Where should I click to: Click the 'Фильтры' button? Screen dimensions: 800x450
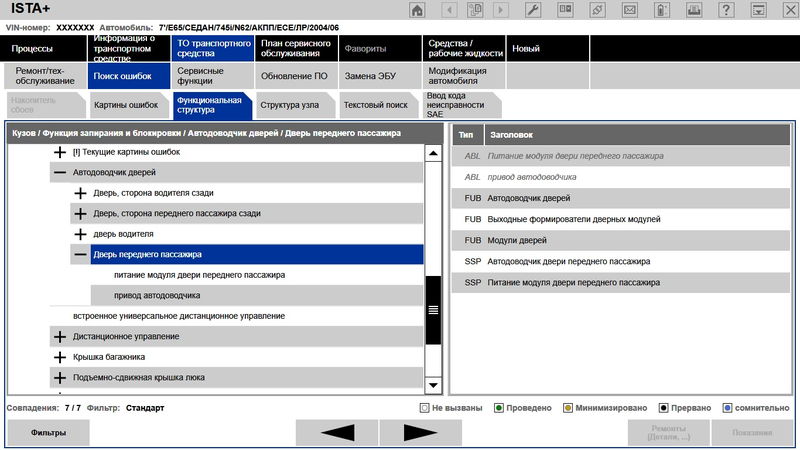tap(48, 433)
